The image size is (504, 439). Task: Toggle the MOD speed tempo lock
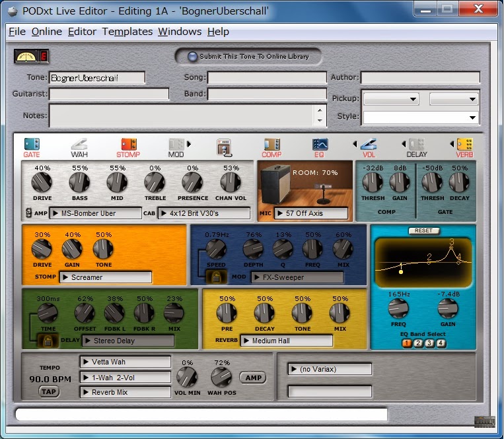tap(216, 277)
